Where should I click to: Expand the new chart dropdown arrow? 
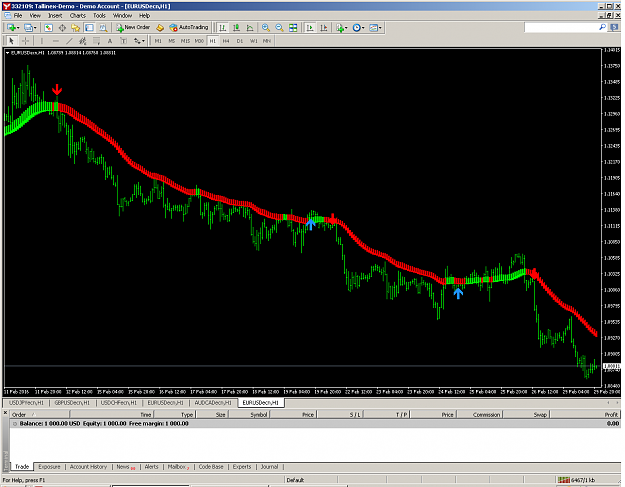coord(18,27)
